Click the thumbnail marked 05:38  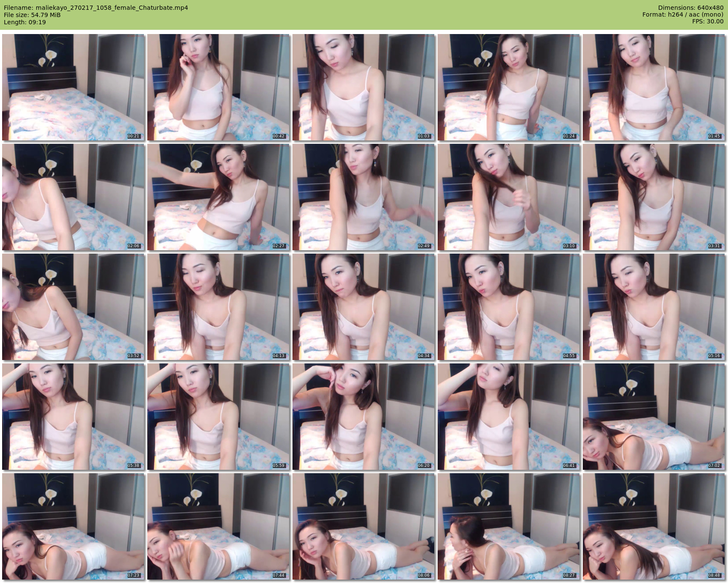pos(73,417)
